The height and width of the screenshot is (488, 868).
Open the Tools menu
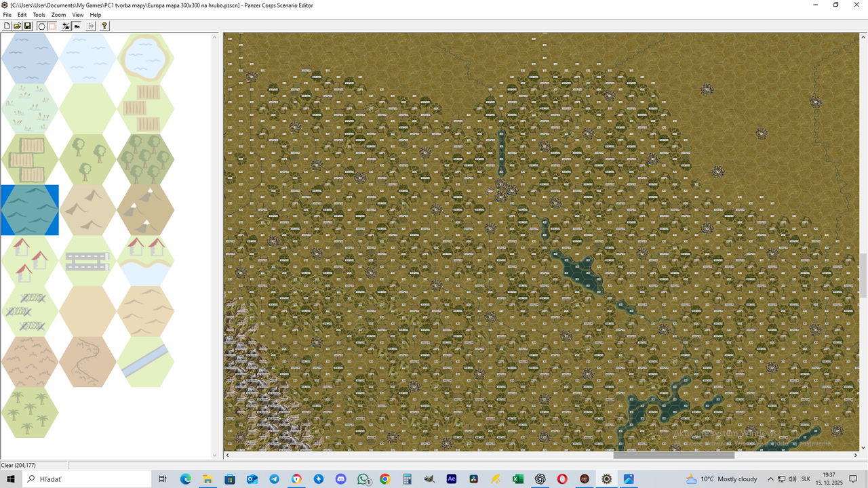[x=39, y=15]
